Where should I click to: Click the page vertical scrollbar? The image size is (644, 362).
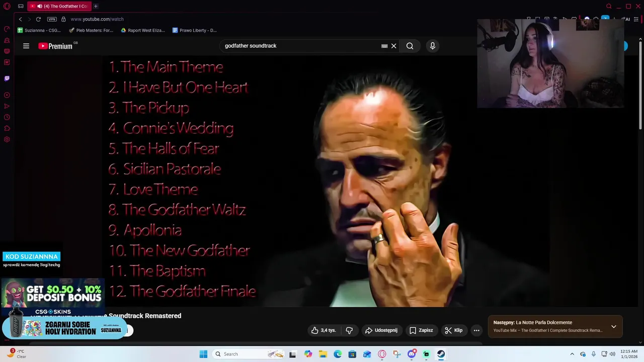click(x=640, y=85)
